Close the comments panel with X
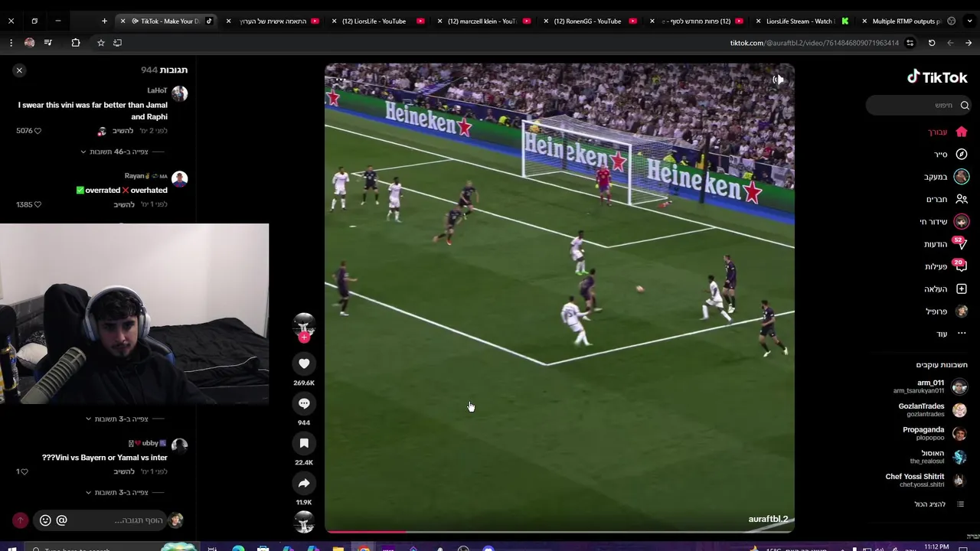 coord(19,70)
